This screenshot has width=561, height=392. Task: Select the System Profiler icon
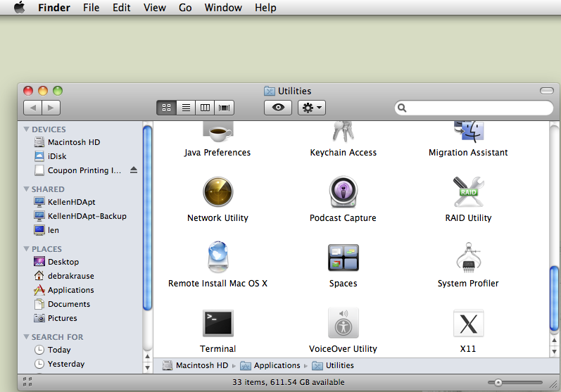[x=468, y=258]
